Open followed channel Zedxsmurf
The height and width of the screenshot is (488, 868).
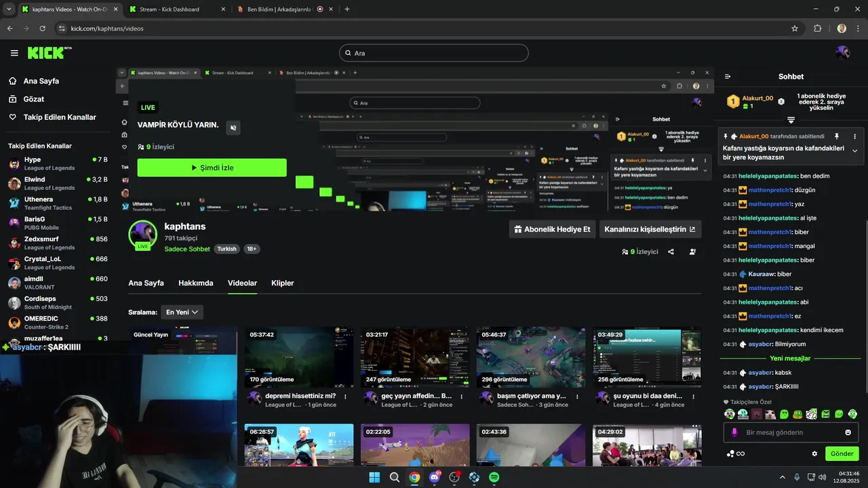click(58, 243)
